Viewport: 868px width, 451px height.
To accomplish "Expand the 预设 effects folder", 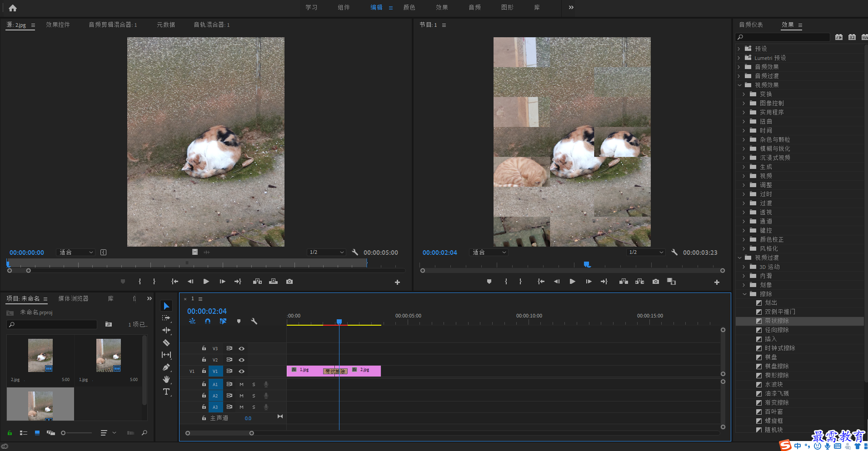I will click(x=739, y=49).
